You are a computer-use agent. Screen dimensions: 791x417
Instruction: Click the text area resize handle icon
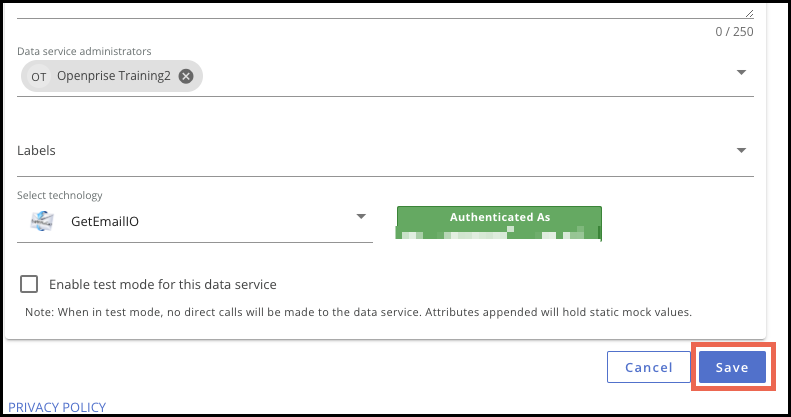coord(750,13)
